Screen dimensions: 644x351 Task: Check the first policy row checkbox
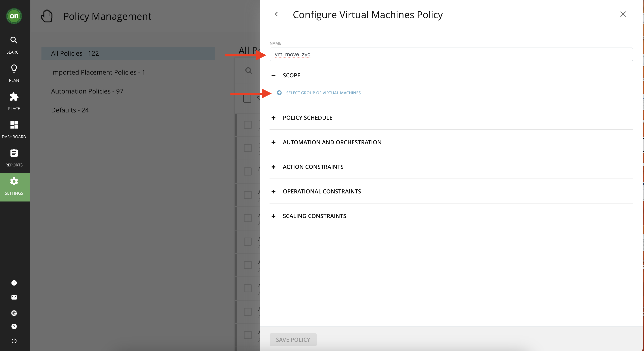(x=248, y=125)
